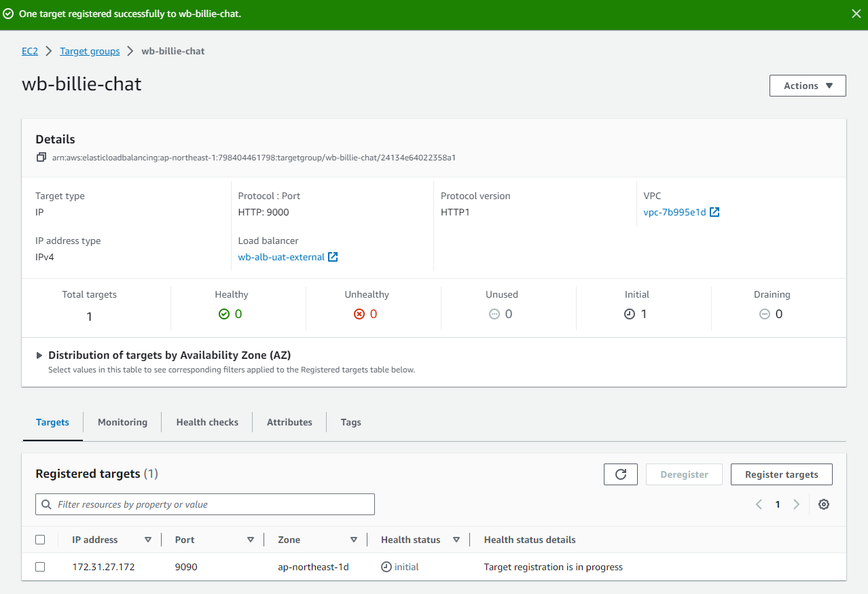Click the Unhealthy count value 0

pos(374,314)
